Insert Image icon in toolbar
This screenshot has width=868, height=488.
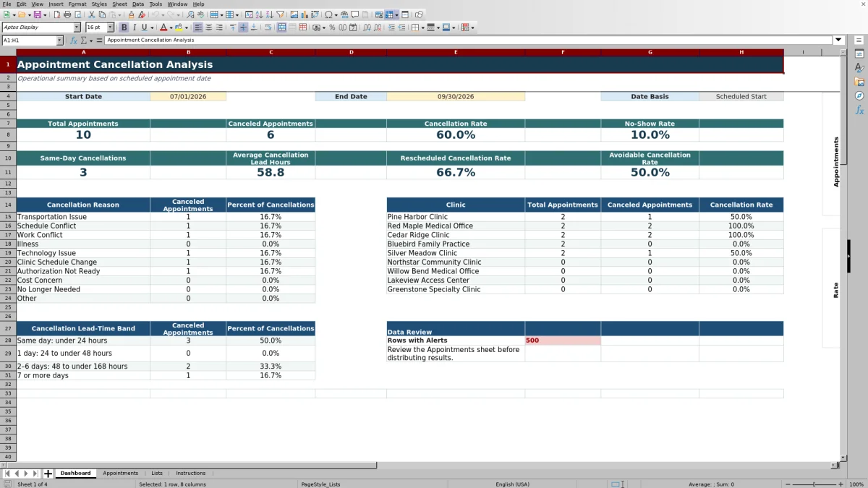pos(294,14)
